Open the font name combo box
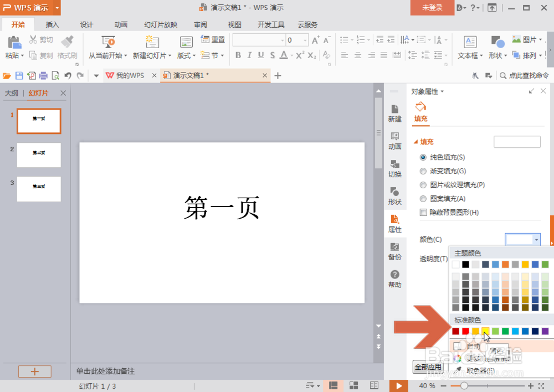The height and width of the screenshot is (392, 554). (259, 40)
